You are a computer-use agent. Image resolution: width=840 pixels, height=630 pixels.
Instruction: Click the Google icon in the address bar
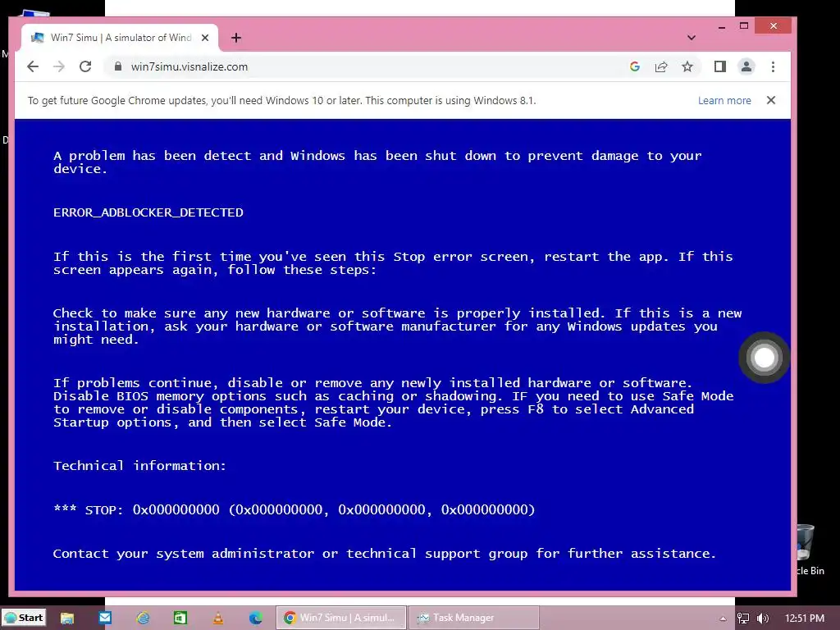click(x=635, y=66)
